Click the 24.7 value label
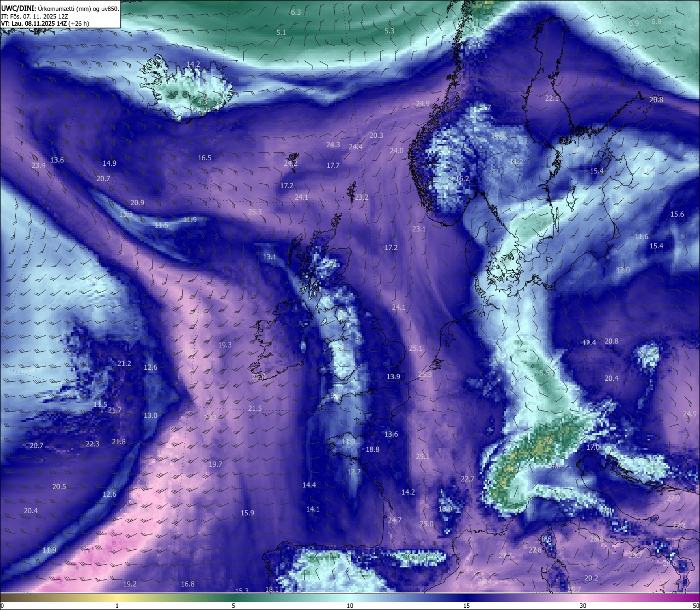This screenshot has height=610, width=700. 395,520
